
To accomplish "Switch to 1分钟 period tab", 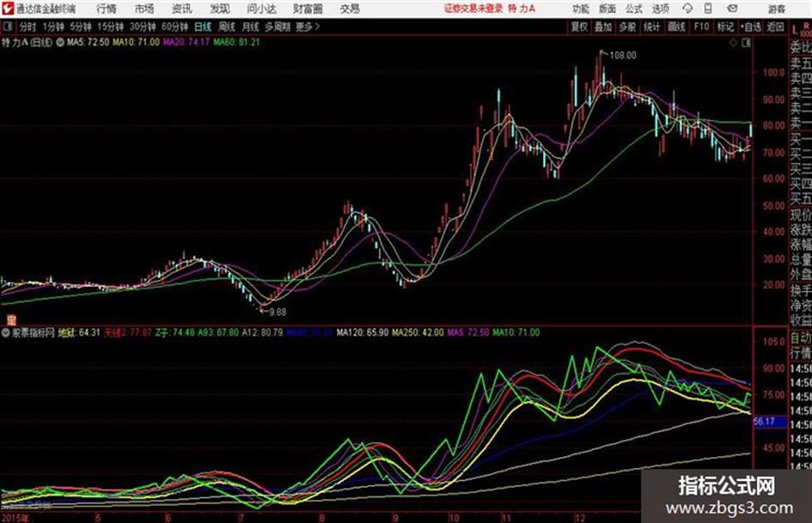I will pyautogui.click(x=52, y=27).
